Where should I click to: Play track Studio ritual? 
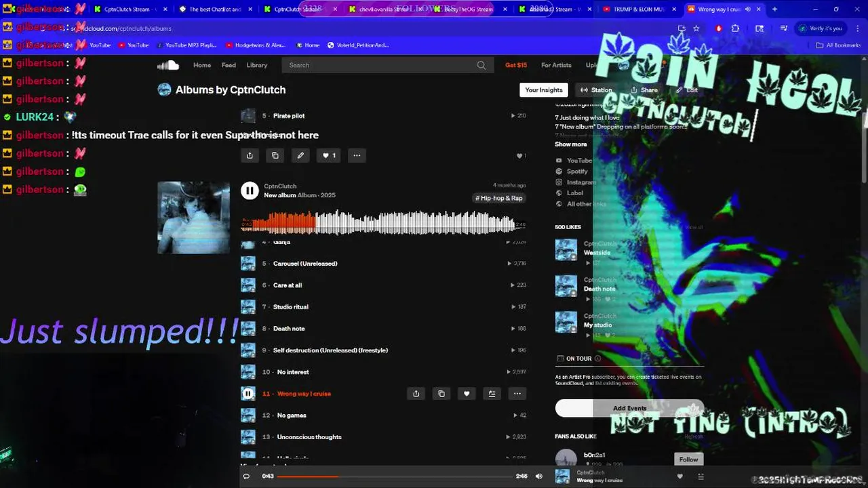tap(290, 307)
